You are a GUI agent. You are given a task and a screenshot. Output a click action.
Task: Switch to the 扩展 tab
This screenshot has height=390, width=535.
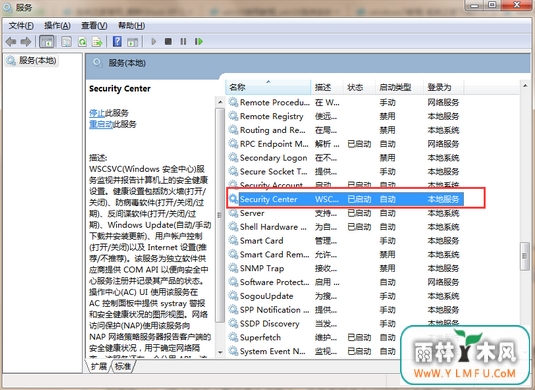point(98,366)
